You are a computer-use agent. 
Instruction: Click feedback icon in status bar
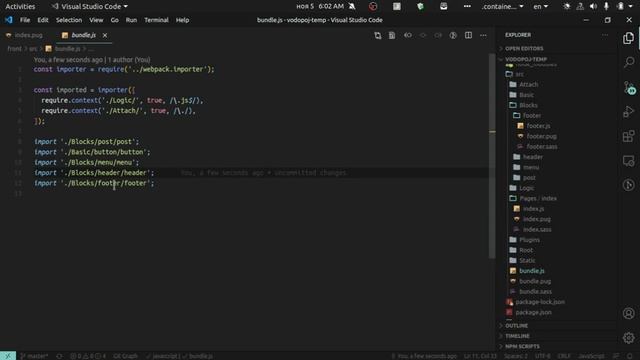click(x=616, y=356)
